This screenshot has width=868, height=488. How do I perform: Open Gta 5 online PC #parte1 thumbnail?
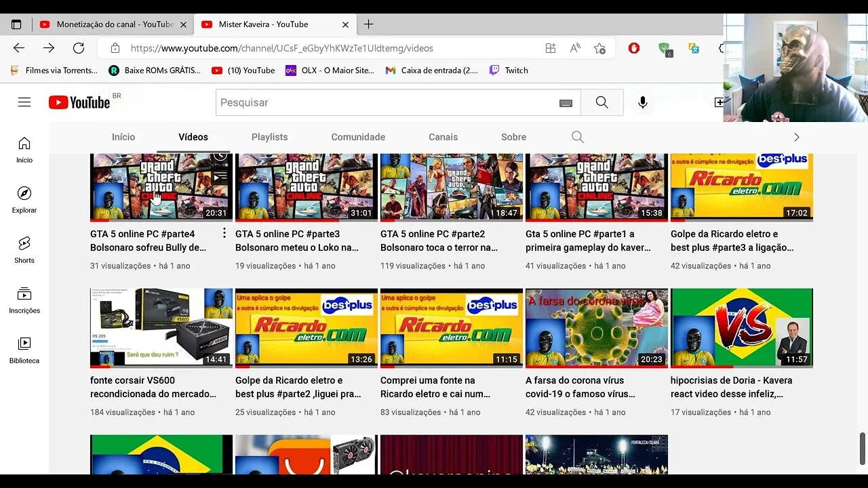coord(597,188)
